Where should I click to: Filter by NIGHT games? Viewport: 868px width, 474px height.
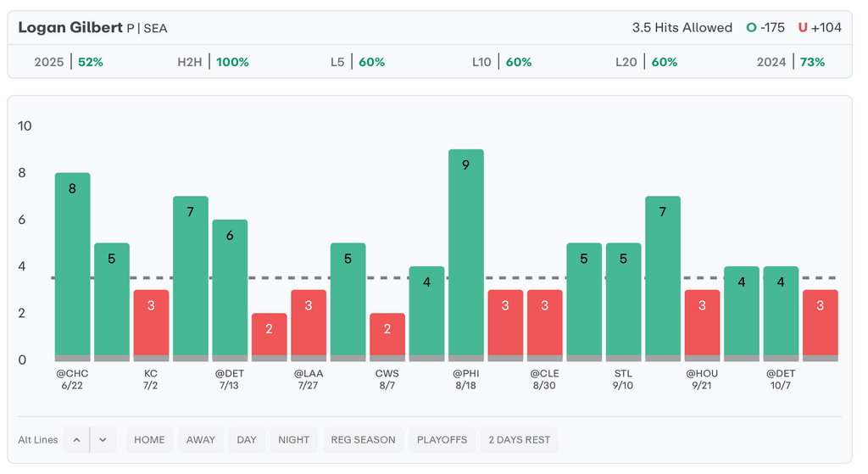click(x=294, y=440)
